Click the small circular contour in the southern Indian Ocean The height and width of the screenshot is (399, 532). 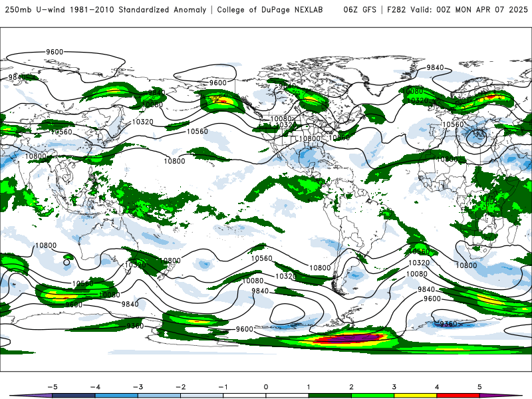[x=66, y=262]
